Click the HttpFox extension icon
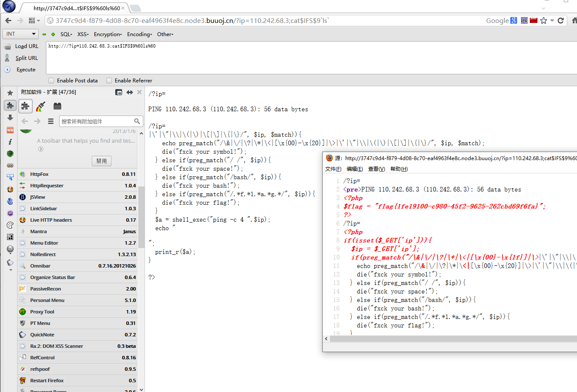577x392 pixels. [23, 174]
